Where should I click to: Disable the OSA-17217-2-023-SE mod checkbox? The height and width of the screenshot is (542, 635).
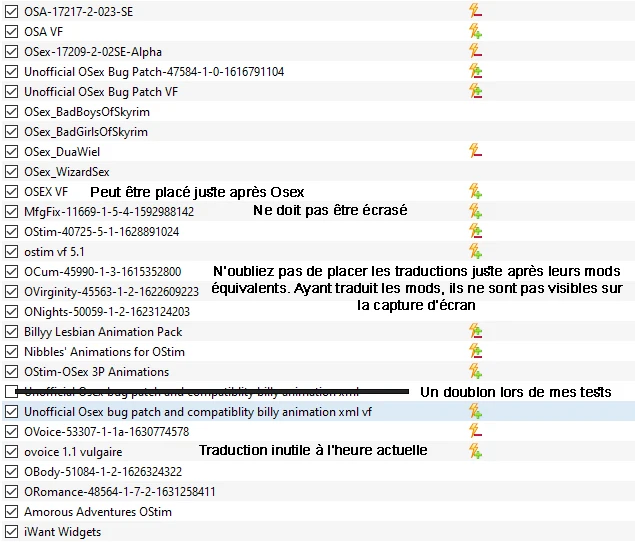[11, 11]
